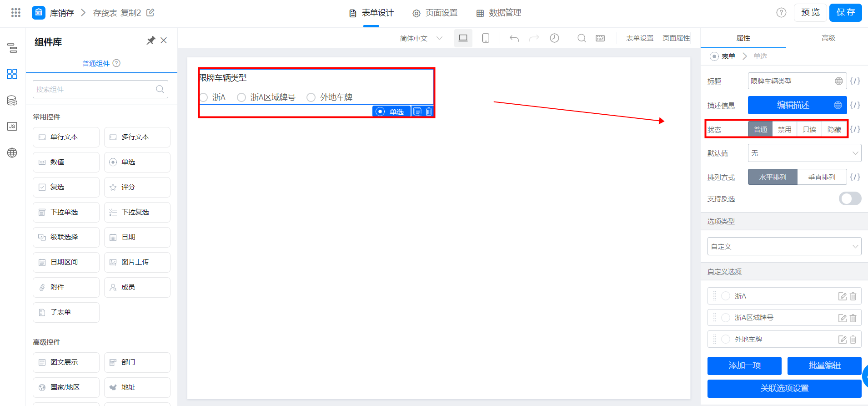Click the 预览 button
The width and height of the screenshot is (868, 406).
[x=810, y=13]
